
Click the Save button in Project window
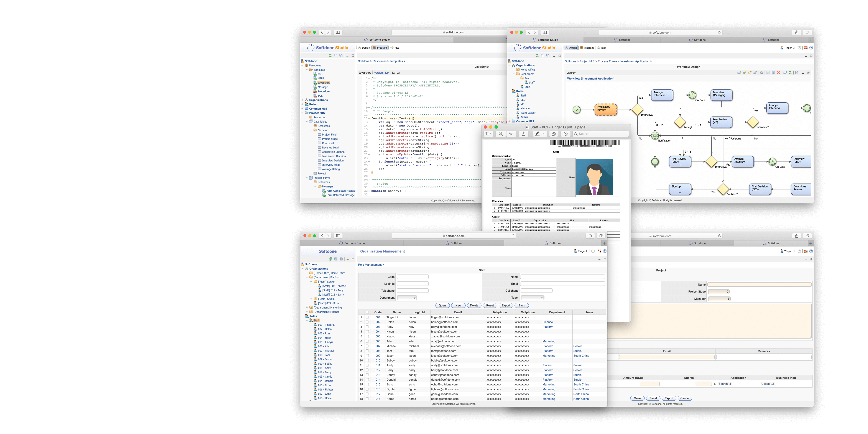[637, 398]
